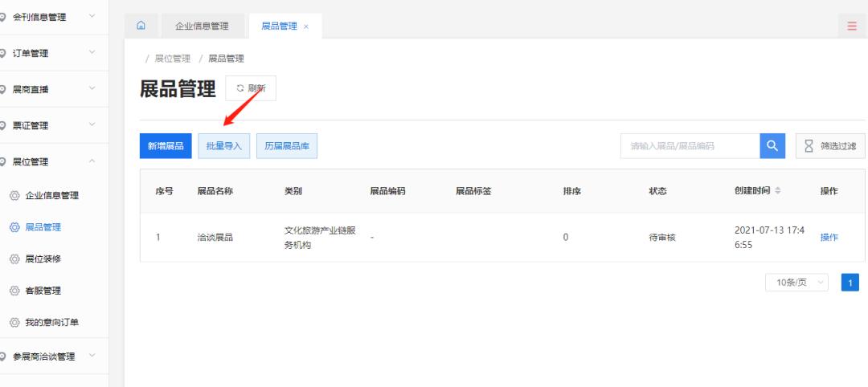
Task: Select 展品管理 in the sidebar
Action: [x=43, y=227]
